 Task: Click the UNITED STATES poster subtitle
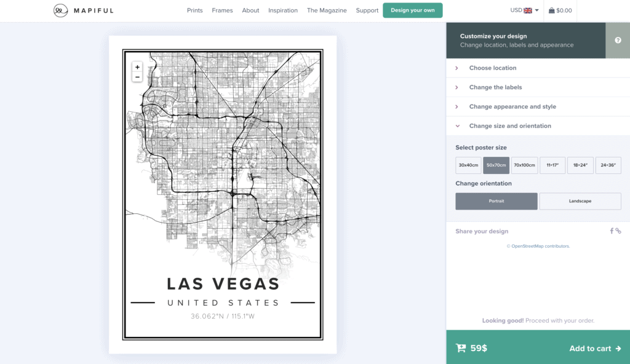[223, 303]
